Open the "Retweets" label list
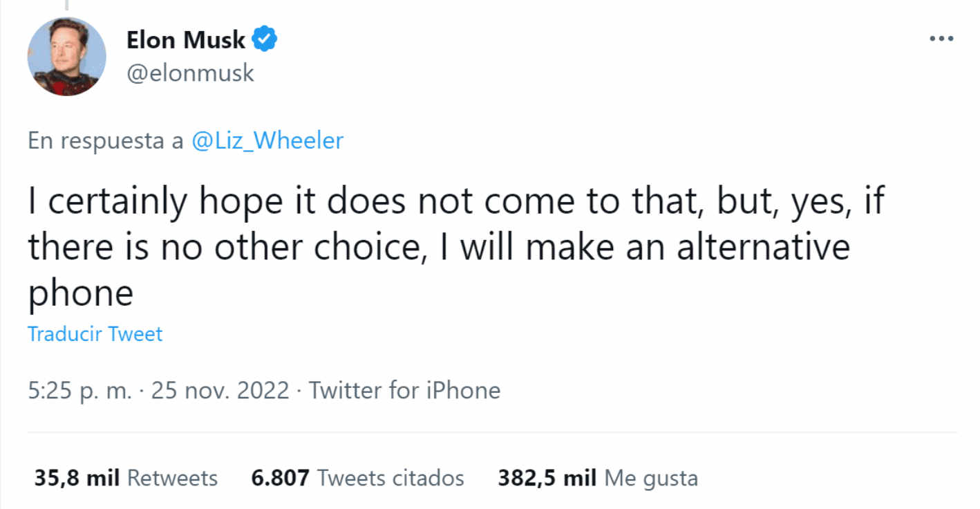The width and height of the screenshot is (980, 509). [173, 478]
